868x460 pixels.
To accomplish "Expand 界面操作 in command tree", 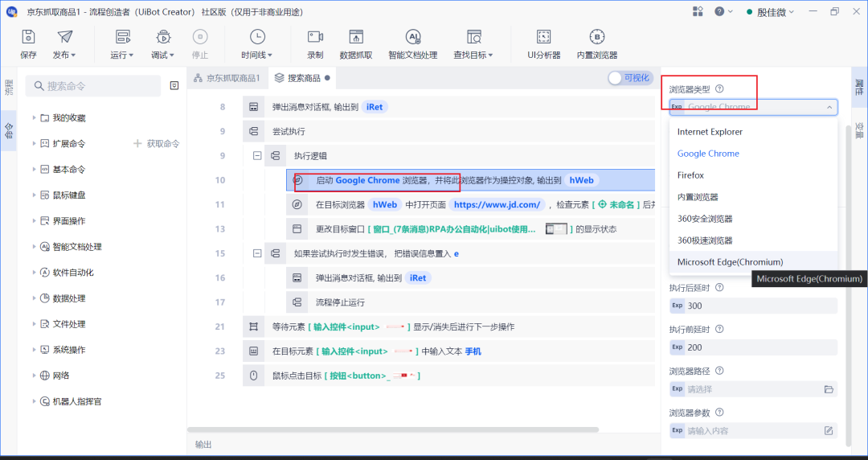I will click(x=34, y=220).
